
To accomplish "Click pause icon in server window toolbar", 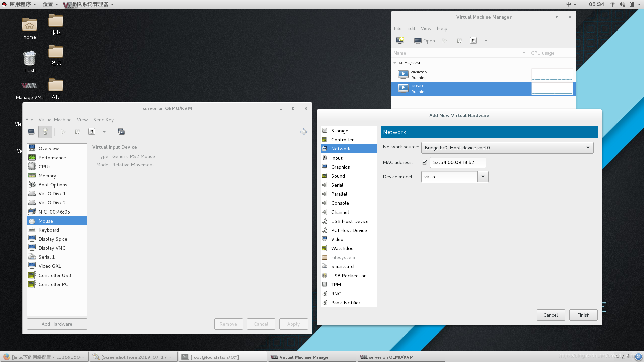I will coord(77,132).
